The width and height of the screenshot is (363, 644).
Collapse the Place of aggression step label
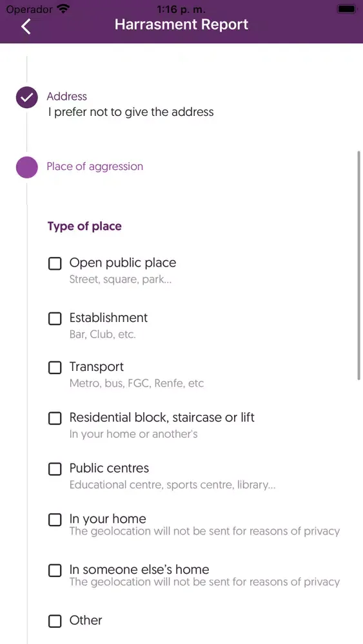point(95,166)
